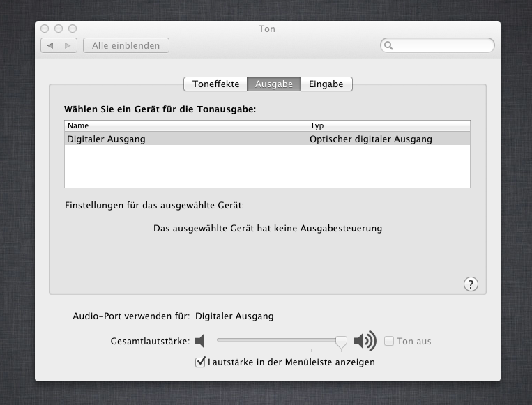This screenshot has height=405, width=532.
Task: Click the Gesamtlautstärke slider knob
Action: pyautogui.click(x=341, y=341)
